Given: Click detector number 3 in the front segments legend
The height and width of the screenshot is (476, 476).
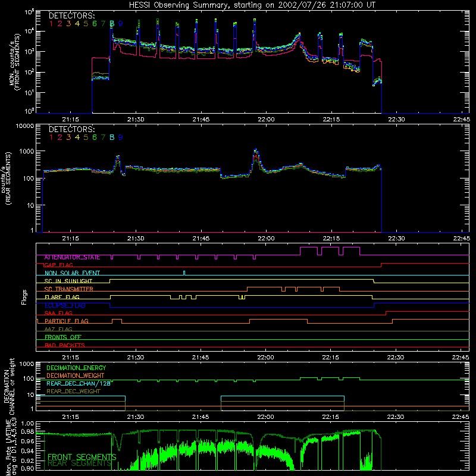Looking at the screenshot, I should [x=68, y=24].
